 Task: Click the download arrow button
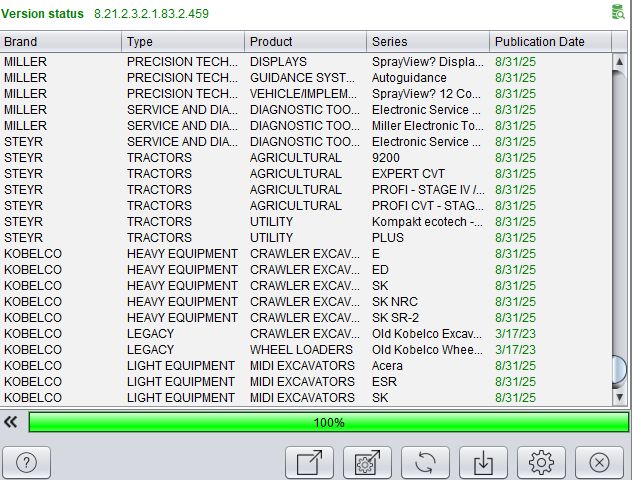pyautogui.click(x=483, y=462)
